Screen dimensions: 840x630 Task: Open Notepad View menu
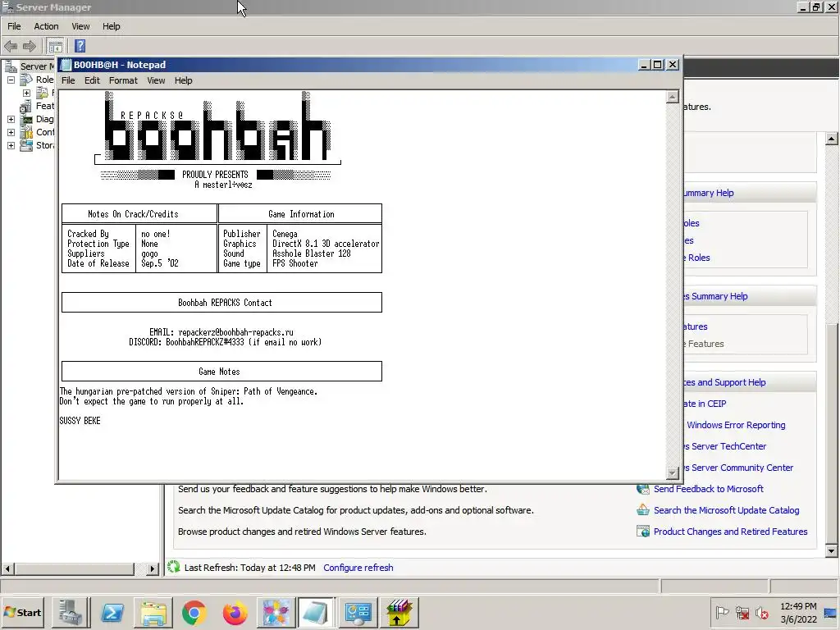tap(156, 80)
